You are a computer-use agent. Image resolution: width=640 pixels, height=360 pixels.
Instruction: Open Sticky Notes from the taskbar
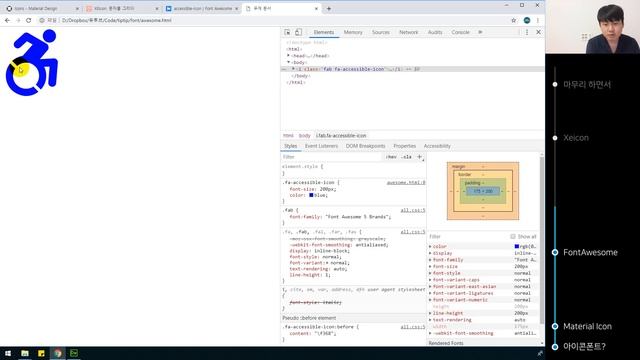(41, 353)
